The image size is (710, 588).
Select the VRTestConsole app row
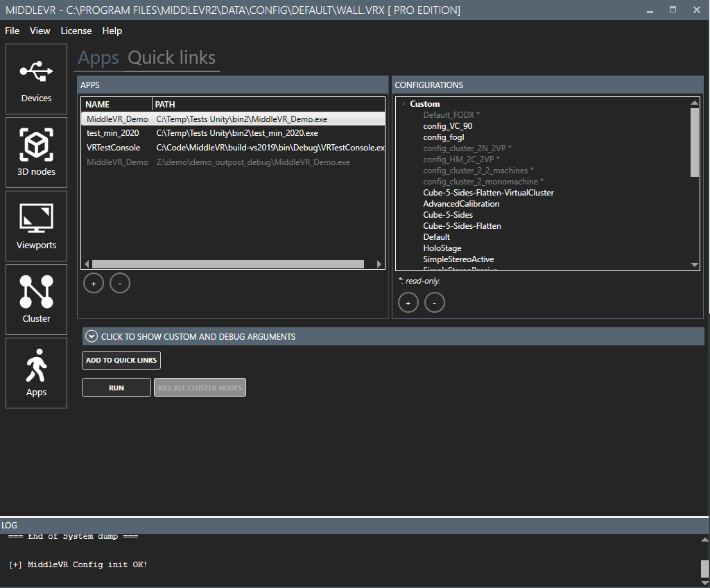pos(233,148)
